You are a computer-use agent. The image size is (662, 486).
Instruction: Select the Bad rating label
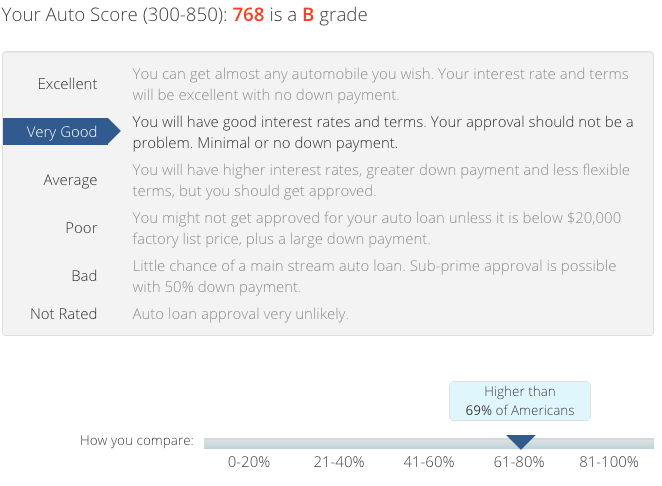click(84, 276)
